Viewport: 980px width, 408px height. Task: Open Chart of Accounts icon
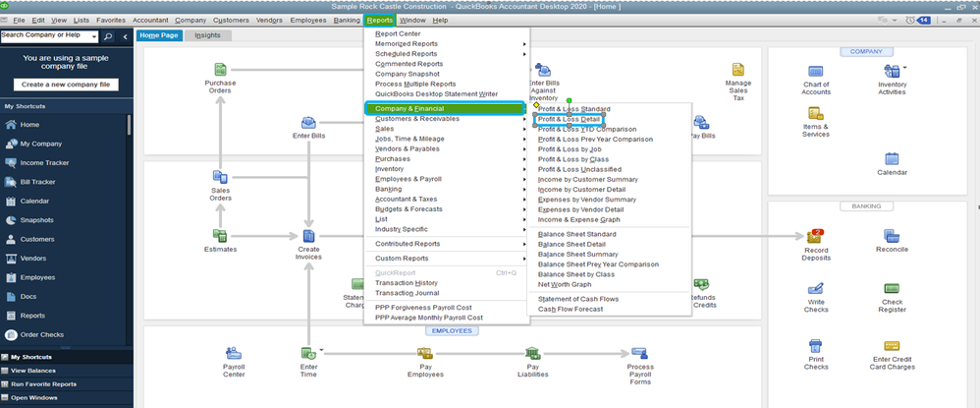pyautogui.click(x=816, y=72)
